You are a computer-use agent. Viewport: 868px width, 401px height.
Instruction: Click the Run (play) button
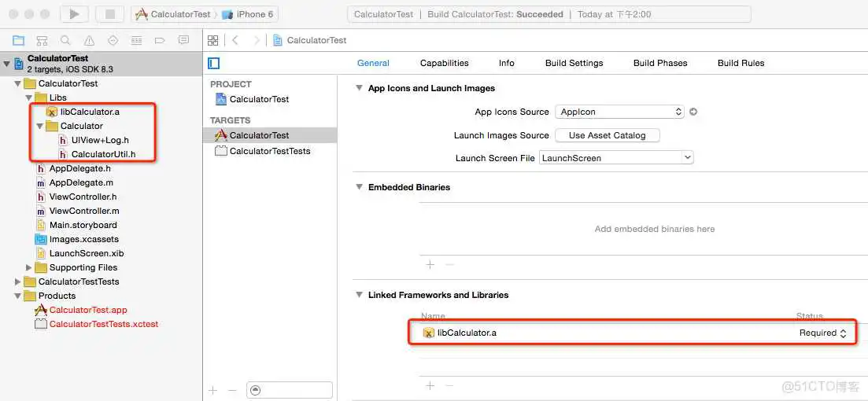pyautogui.click(x=74, y=14)
